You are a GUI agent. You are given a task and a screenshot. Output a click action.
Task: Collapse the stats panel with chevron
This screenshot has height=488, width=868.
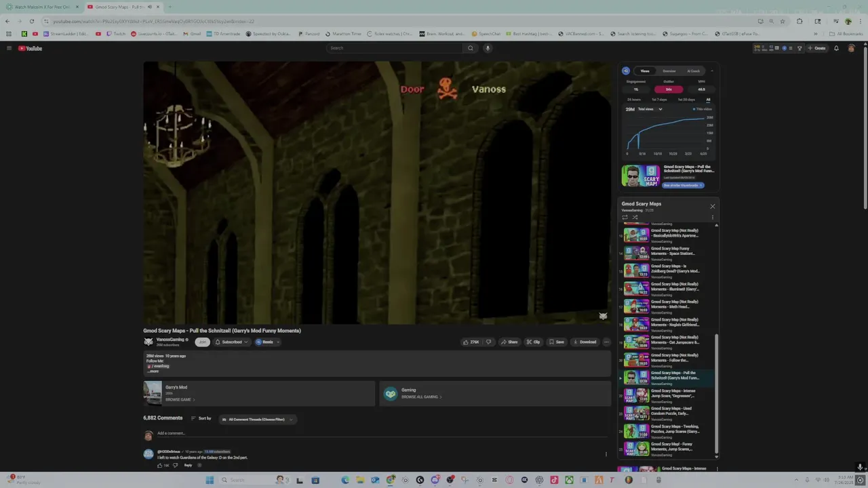711,70
